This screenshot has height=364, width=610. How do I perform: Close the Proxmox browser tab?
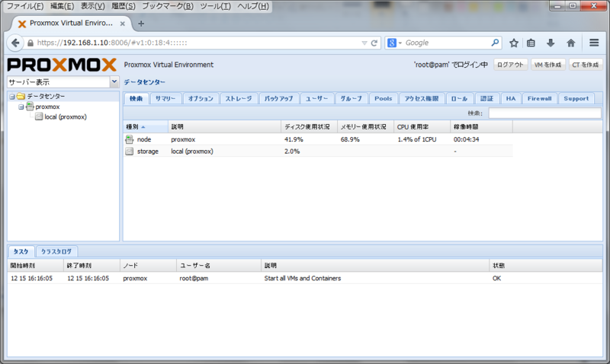coord(122,24)
